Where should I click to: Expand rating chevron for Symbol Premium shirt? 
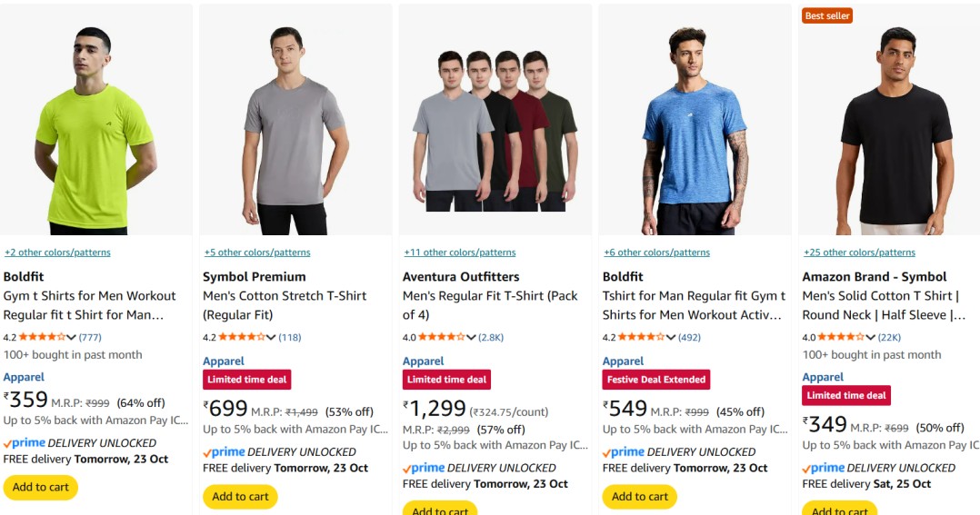coord(271,338)
